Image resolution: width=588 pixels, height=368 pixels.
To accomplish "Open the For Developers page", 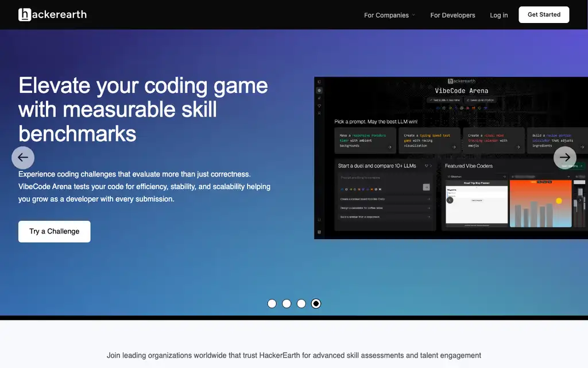I will [x=452, y=15].
